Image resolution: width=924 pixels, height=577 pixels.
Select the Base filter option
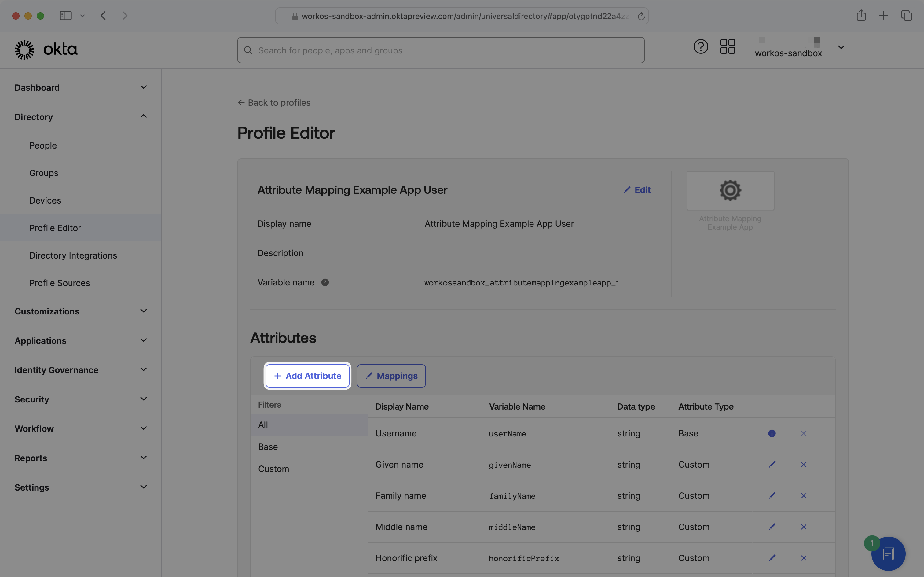pyautogui.click(x=268, y=447)
